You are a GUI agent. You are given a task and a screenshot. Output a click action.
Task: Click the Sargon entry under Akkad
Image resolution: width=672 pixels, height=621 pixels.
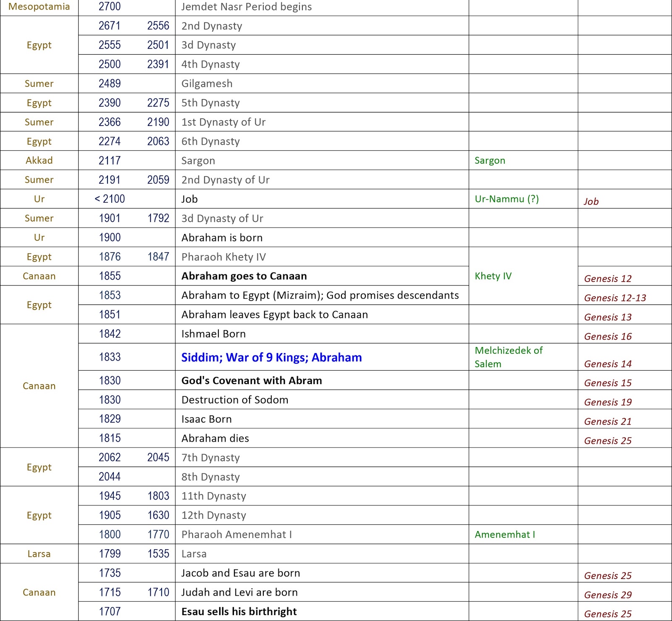click(198, 160)
